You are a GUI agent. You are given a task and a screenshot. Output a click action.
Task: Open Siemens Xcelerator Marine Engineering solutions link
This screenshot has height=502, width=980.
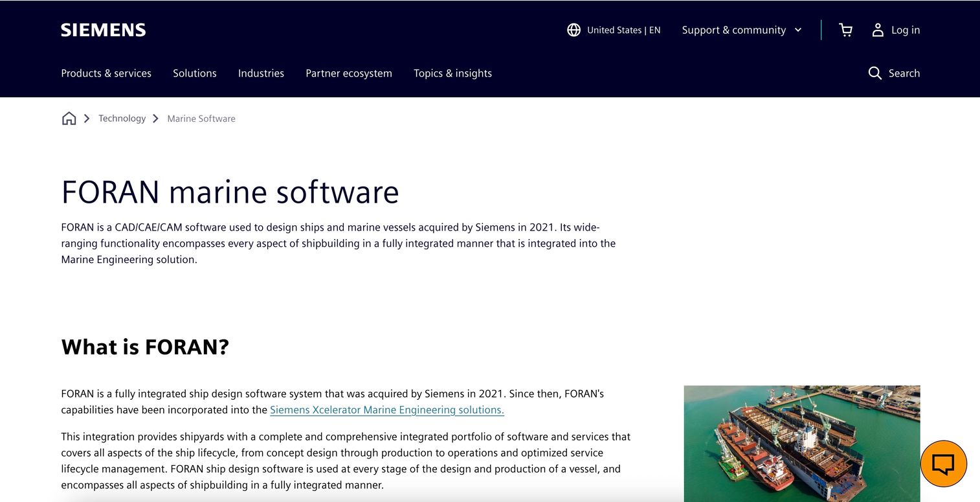pos(387,409)
